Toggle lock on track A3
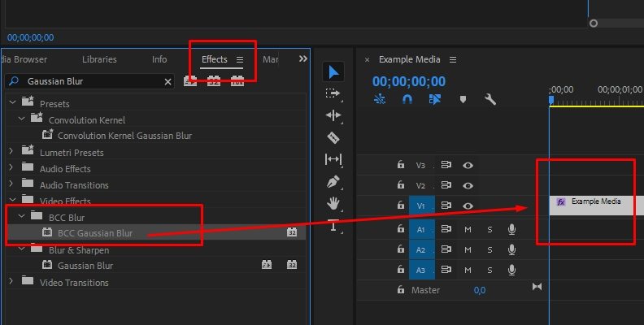The height and width of the screenshot is (325, 644). 400,269
